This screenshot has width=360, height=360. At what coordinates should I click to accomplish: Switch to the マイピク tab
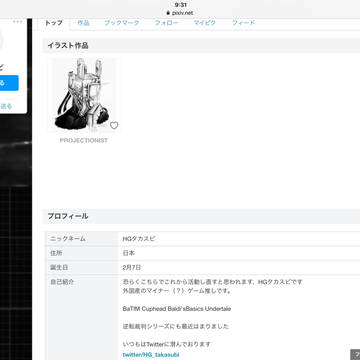click(205, 23)
